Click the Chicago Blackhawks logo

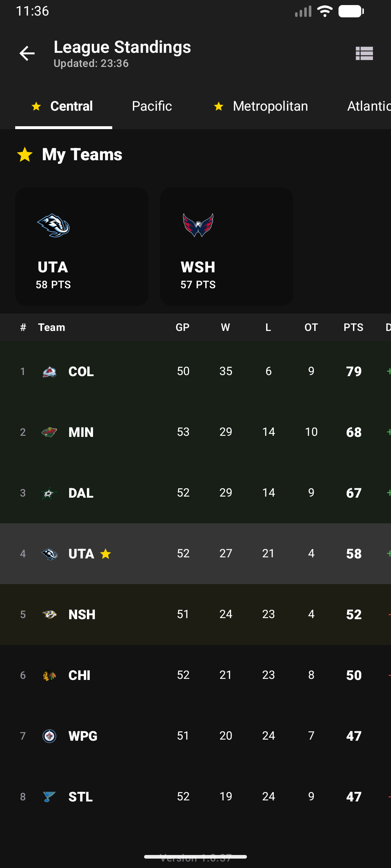pyautogui.click(x=49, y=675)
